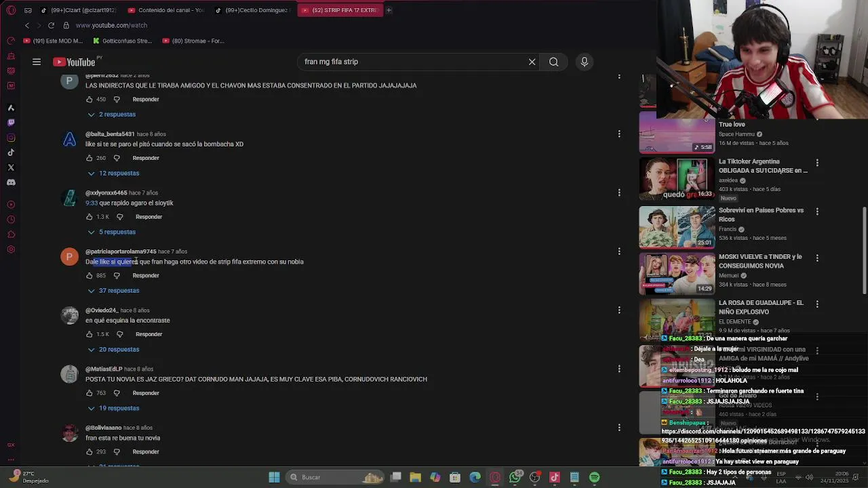Image resolution: width=868 pixels, height=488 pixels.
Task: Open TikTok in Opera sidebar
Action: tap(11, 152)
